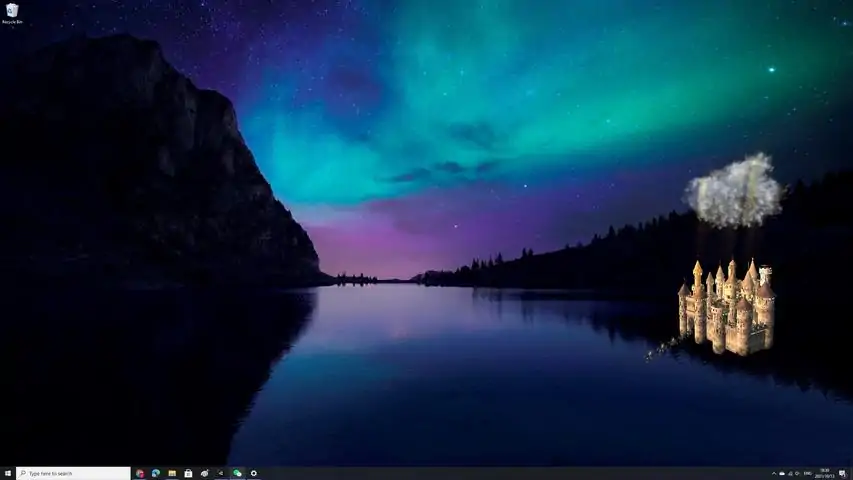Launch Microsoft Store from the taskbar
853x480 pixels.
[x=188, y=473]
